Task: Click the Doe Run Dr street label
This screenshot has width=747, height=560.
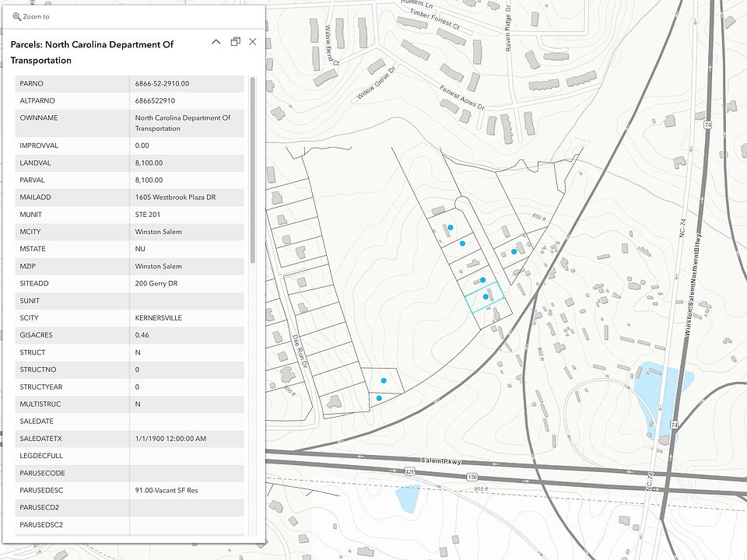Action: tap(300, 351)
